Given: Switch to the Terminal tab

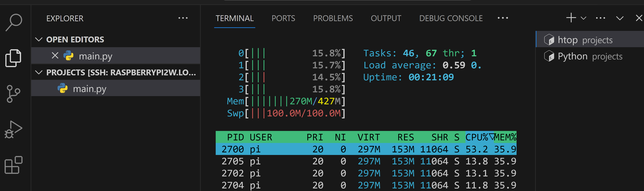Looking at the screenshot, I should [x=234, y=18].
